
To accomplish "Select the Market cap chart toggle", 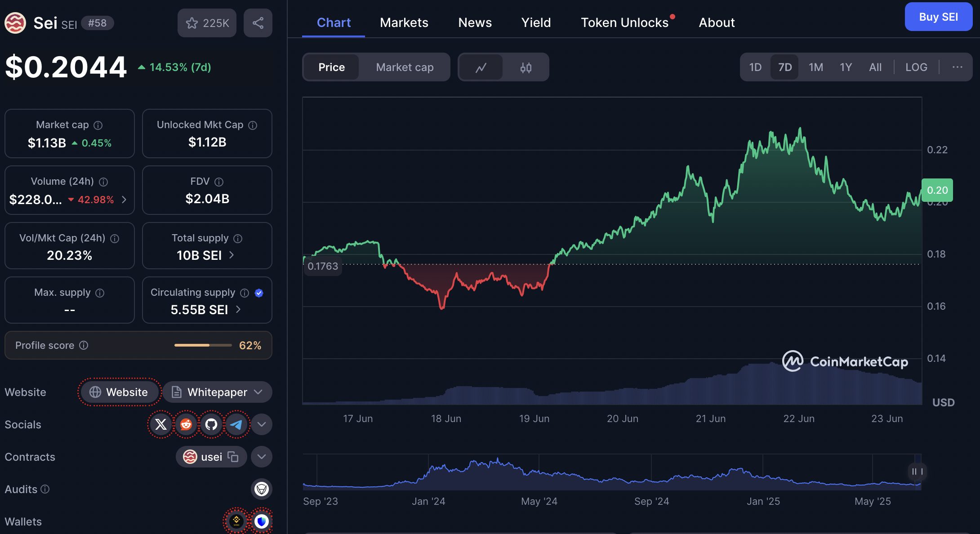I will 405,67.
